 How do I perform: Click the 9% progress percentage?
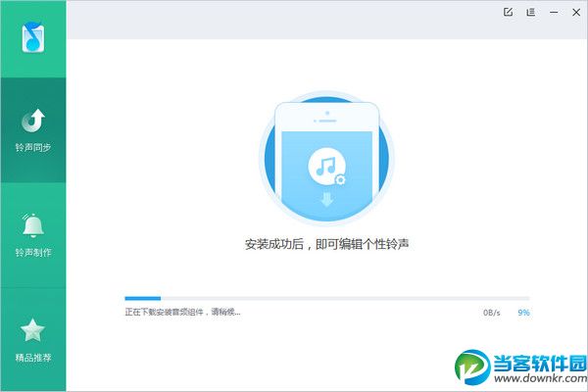pyautogui.click(x=524, y=313)
